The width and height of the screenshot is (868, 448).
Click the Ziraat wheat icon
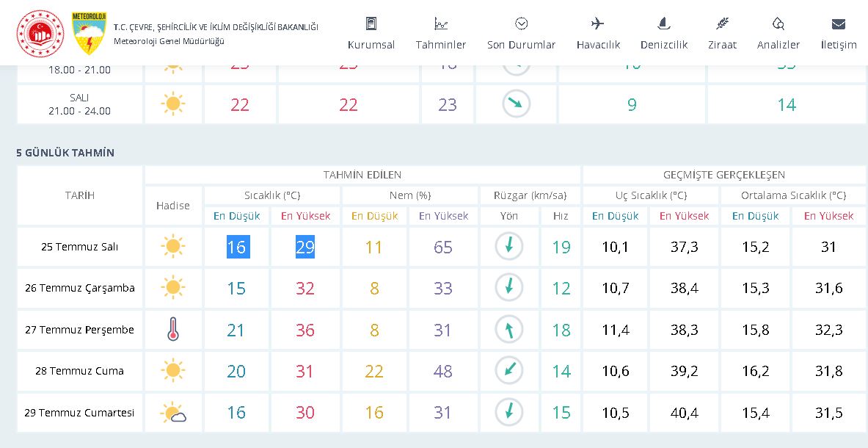pos(723,24)
